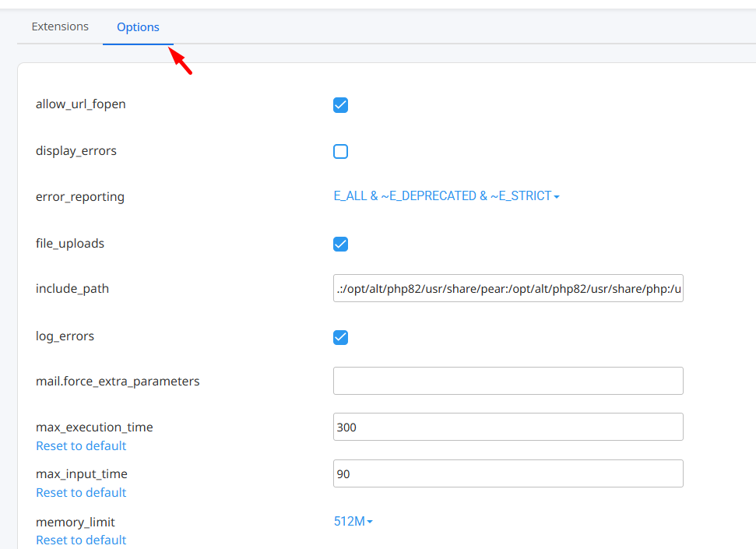
Task: Reset max_execution_time to default
Action: point(81,446)
